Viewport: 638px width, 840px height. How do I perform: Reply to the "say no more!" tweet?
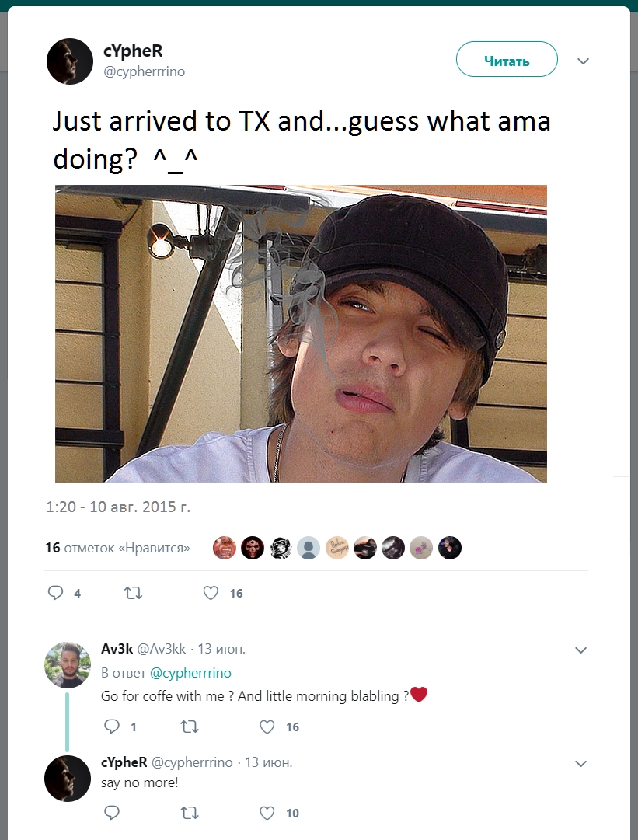112,813
